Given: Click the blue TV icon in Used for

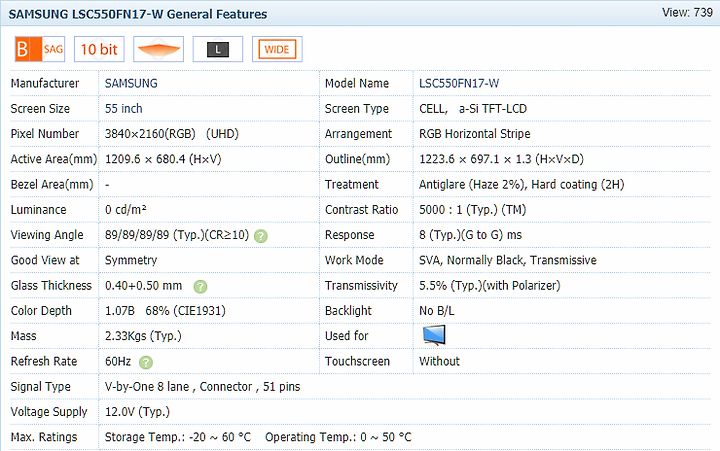Looking at the screenshot, I should pos(434,335).
